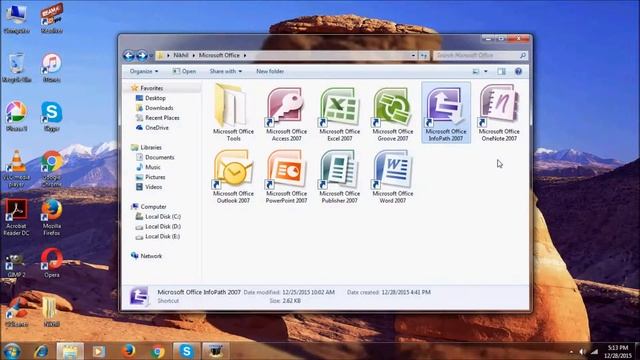Image resolution: width=640 pixels, height=360 pixels.
Task: Select the Microsoft Office Word 2007 shortcut
Action: 392,176
